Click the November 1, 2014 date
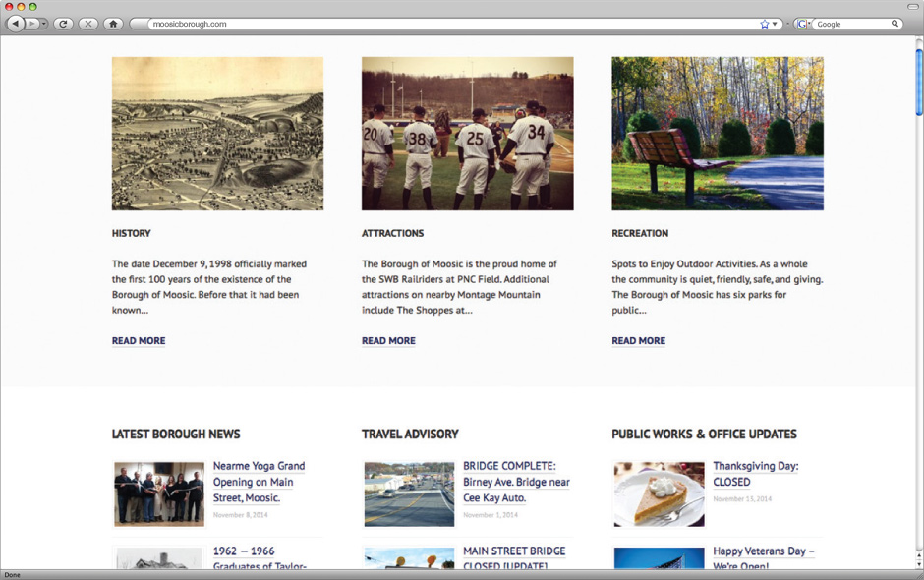 (491, 515)
